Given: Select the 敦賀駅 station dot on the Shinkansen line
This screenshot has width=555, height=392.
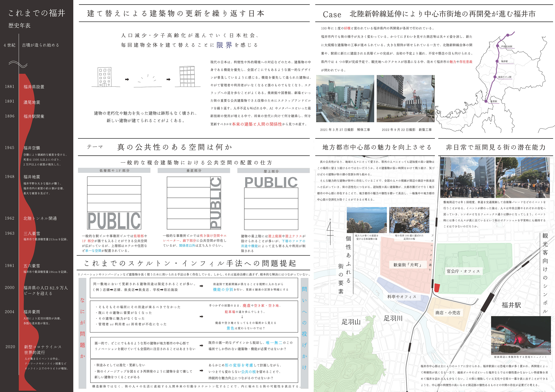Looking at the screenshot, I should [x=486, y=101].
